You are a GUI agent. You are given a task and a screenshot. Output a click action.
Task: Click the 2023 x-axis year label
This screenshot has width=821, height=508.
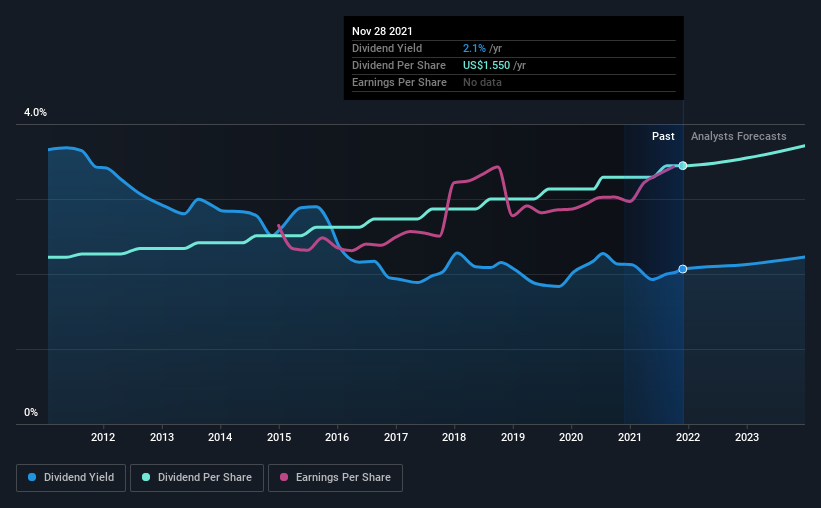747,437
